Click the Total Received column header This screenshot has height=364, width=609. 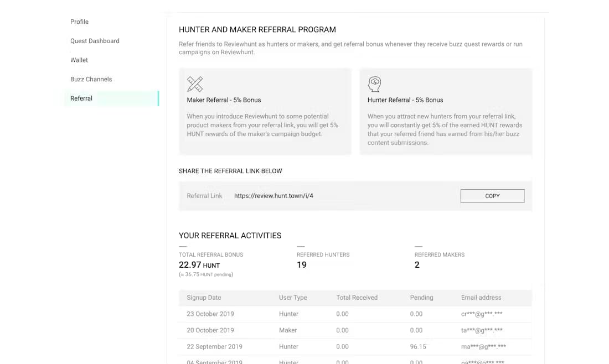coord(357,298)
